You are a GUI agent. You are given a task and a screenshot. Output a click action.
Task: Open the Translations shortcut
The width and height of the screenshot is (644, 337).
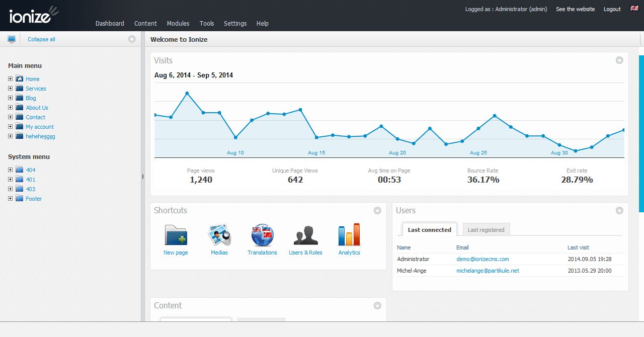point(262,236)
